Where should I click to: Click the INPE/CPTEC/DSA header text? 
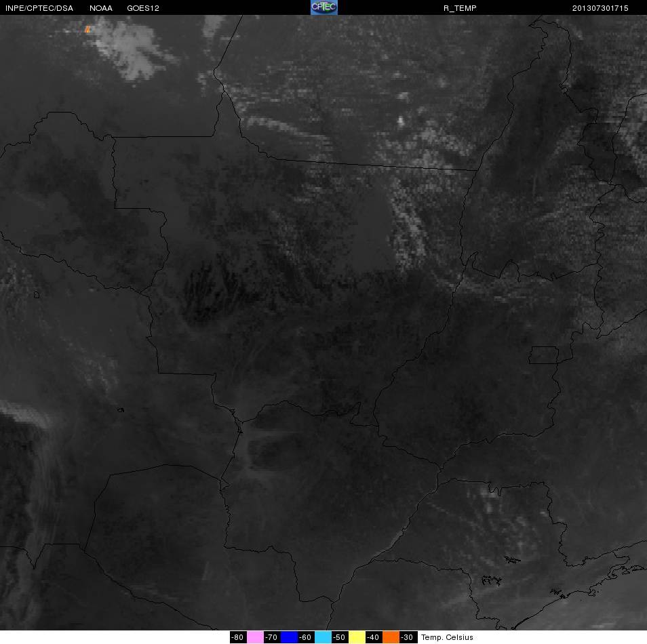click(39, 8)
